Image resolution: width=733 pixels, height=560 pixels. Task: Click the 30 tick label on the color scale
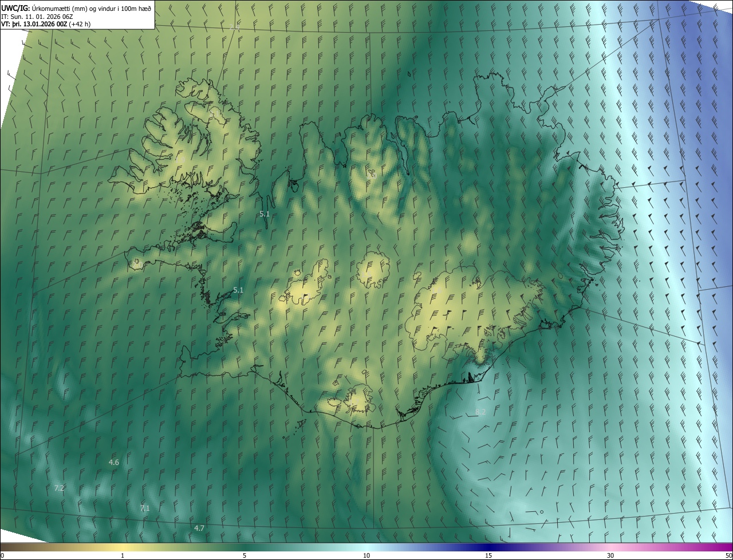tap(610, 555)
